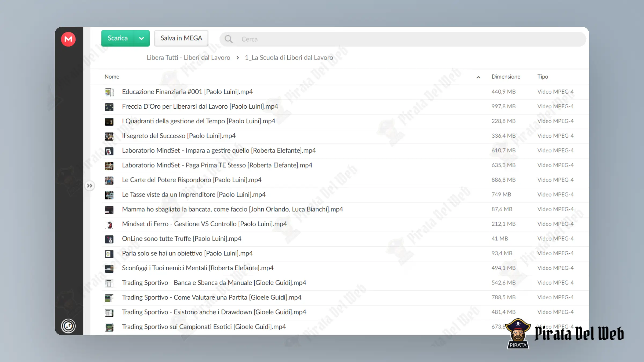Screen dimensions: 644x362
Task: Click thumbnail of Mindset di Ferro video
Action: point(109,225)
